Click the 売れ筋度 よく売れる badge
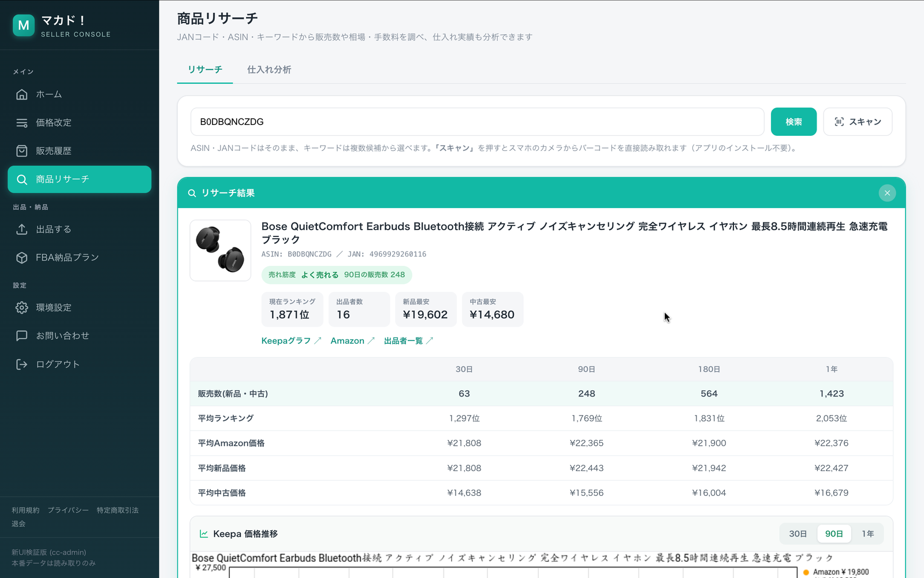The width and height of the screenshot is (924, 578). pyautogui.click(x=337, y=275)
